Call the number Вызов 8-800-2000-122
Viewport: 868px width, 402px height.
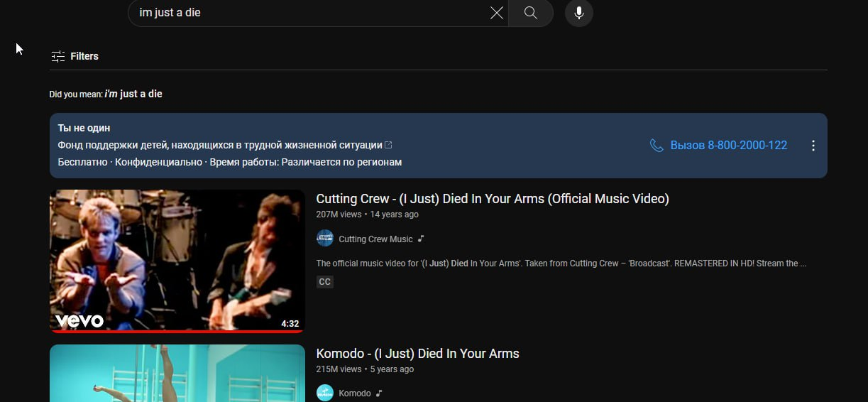tap(728, 146)
